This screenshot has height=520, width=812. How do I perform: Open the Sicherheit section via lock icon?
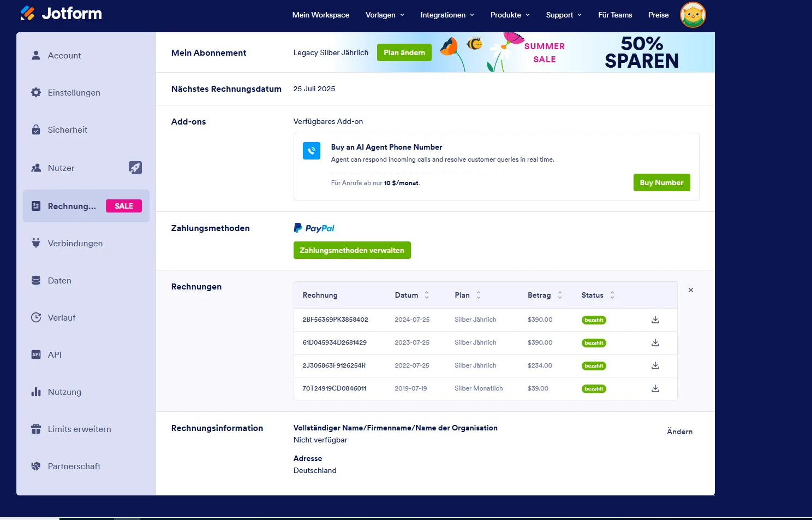point(36,129)
